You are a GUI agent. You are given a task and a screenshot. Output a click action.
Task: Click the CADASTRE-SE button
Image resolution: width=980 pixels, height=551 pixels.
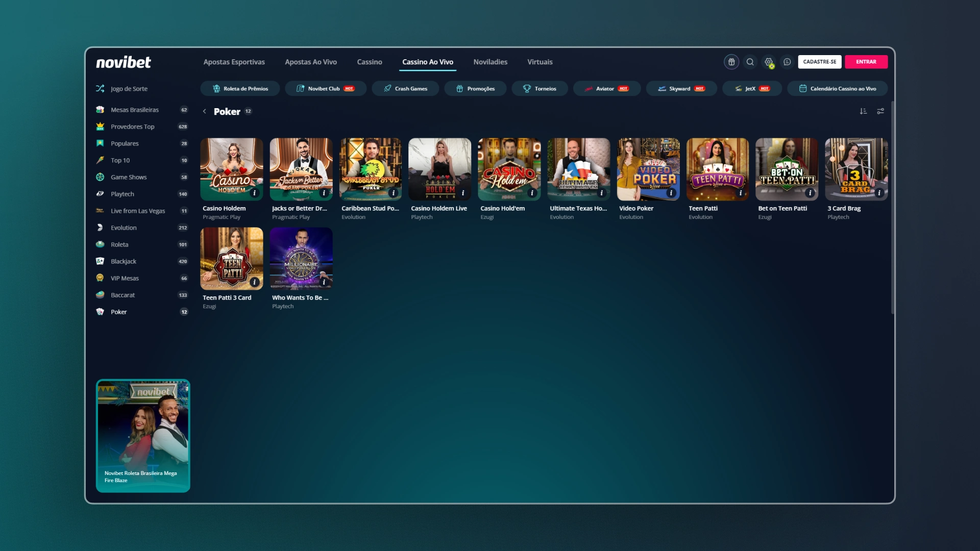point(820,62)
